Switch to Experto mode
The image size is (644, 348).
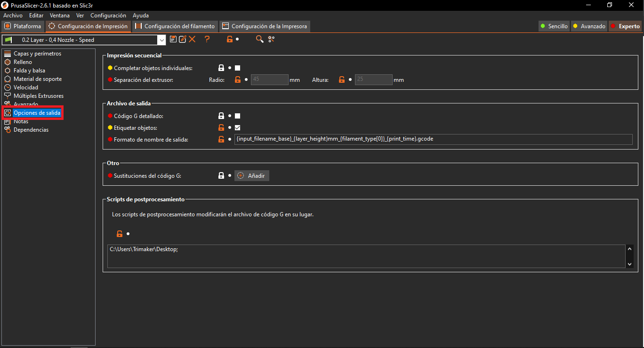[625, 26]
